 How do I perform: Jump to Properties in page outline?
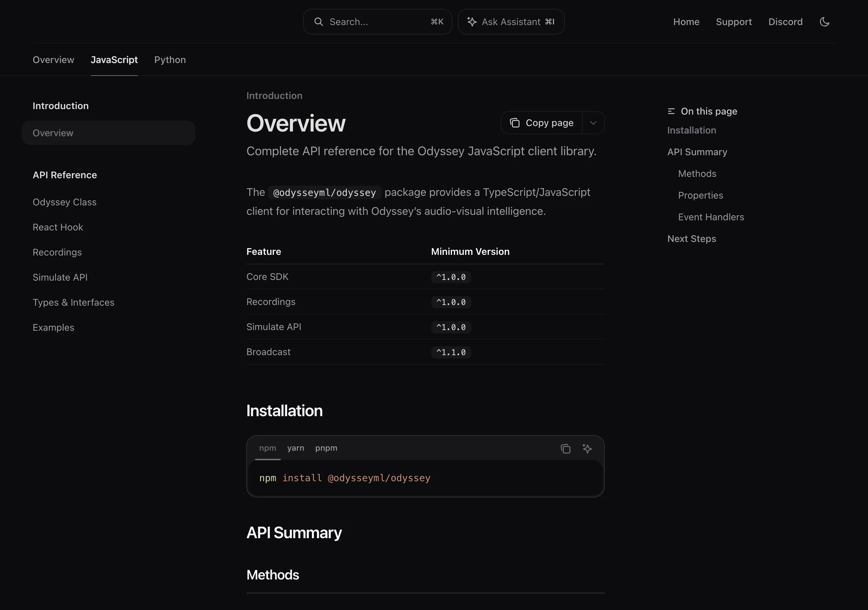701,196
